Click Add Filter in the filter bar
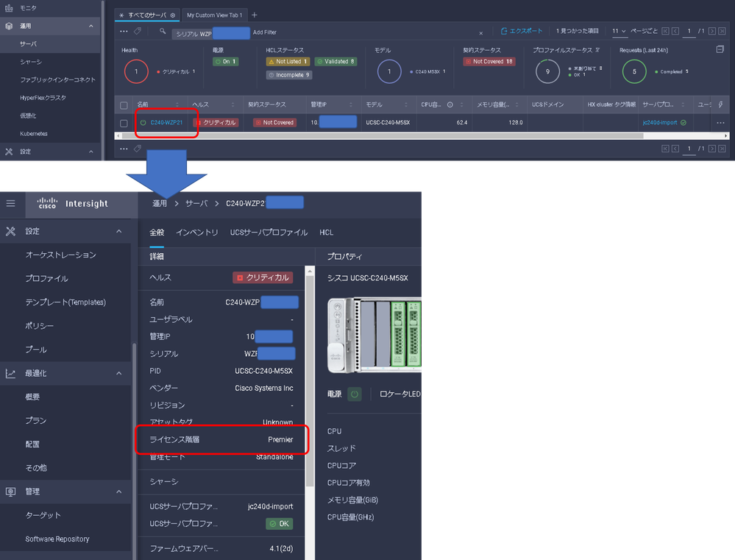The width and height of the screenshot is (735, 560). click(x=264, y=32)
